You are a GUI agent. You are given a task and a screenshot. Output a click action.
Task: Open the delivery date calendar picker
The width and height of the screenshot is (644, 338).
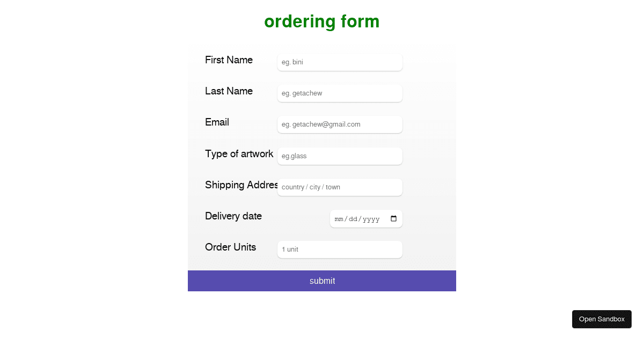(x=394, y=218)
